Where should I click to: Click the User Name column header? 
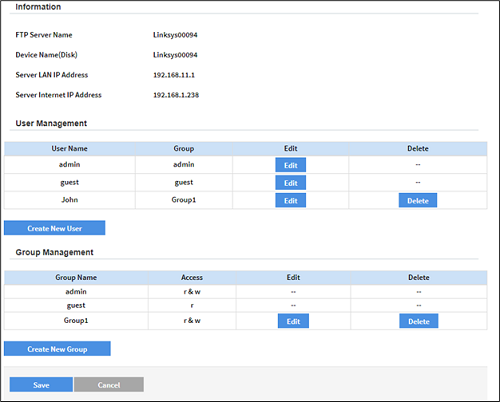pos(70,149)
